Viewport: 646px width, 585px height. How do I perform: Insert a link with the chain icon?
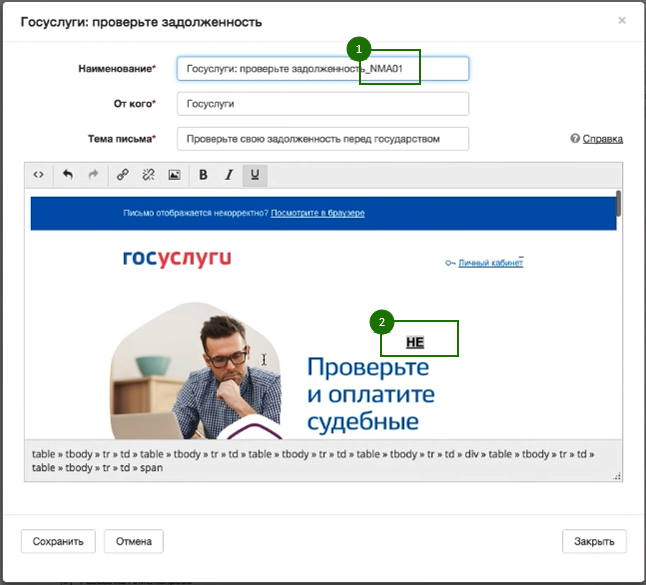coord(122,175)
